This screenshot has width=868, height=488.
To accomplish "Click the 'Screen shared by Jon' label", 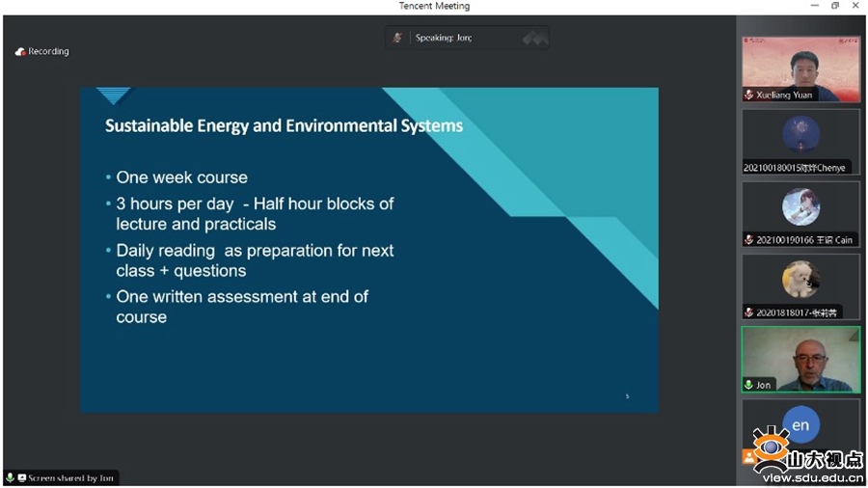I will 70,478.
